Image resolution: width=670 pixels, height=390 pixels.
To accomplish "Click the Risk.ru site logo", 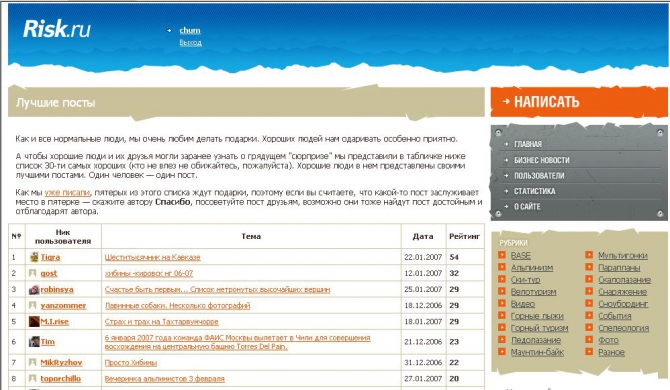I will click(56, 29).
